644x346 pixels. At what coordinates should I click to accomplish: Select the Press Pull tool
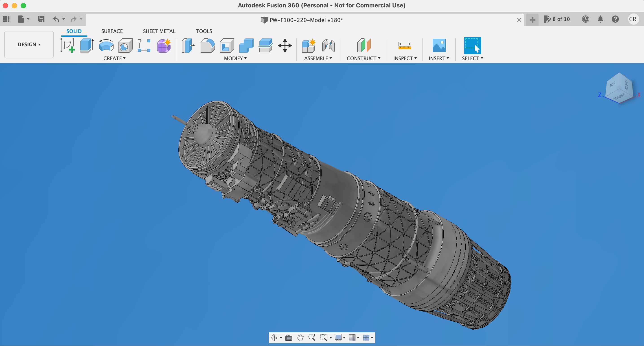coord(188,45)
